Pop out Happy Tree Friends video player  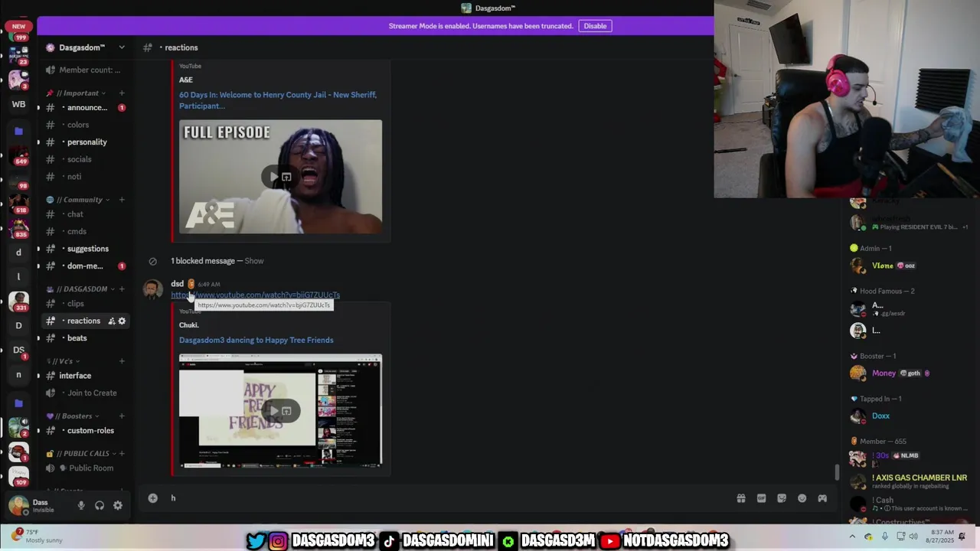(x=286, y=411)
